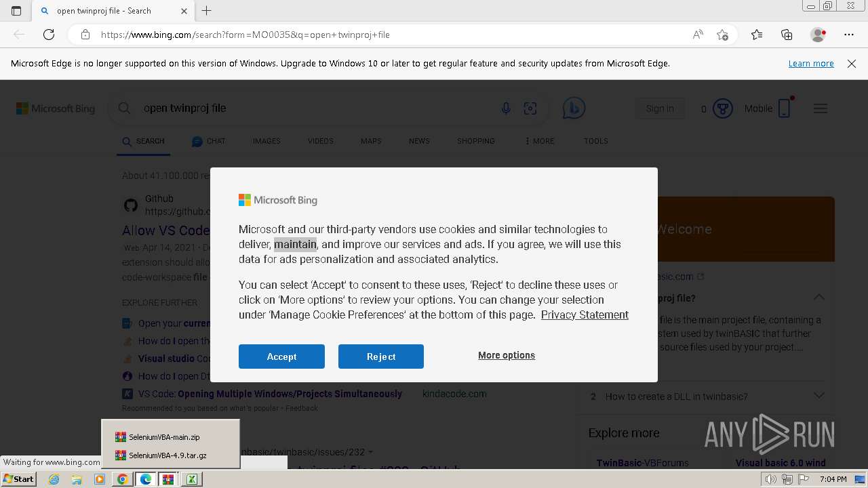868x488 pixels.
Task: Accept cookies in the Bing dialog
Action: pos(281,357)
